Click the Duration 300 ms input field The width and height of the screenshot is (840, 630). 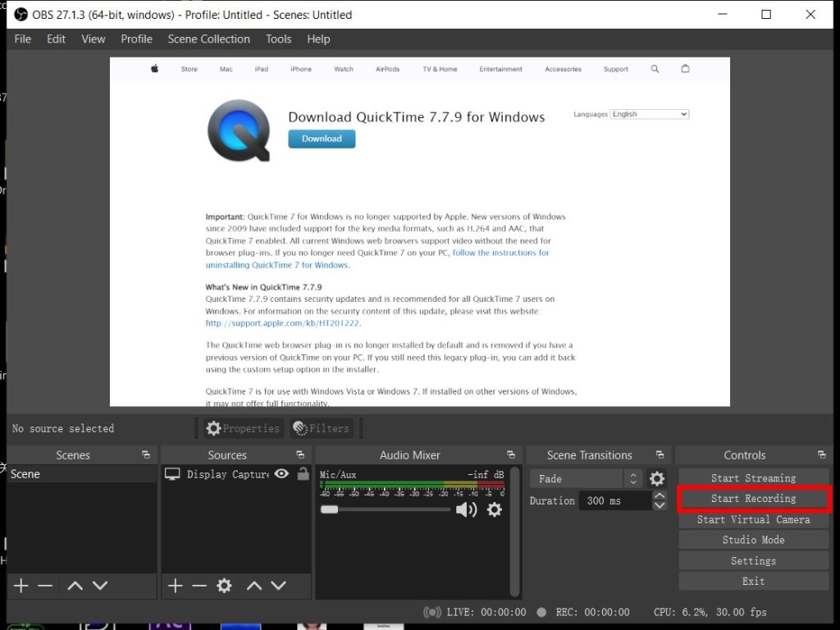coord(616,500)
